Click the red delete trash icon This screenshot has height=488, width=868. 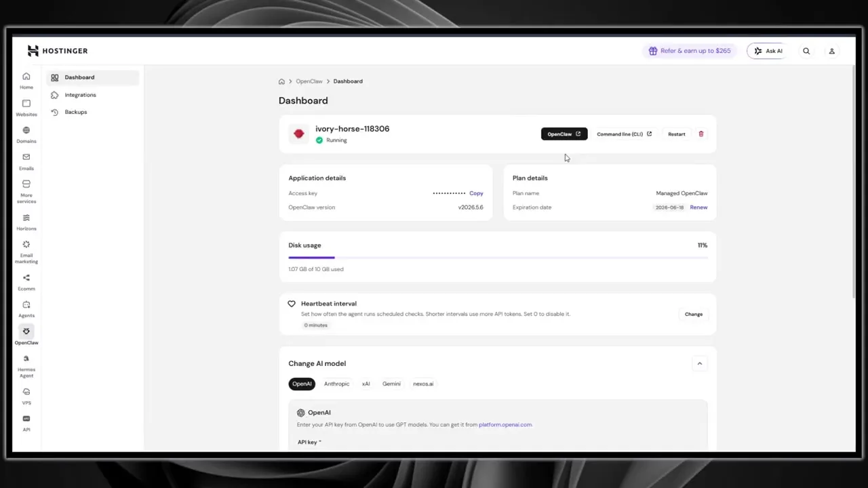point(701,134)
